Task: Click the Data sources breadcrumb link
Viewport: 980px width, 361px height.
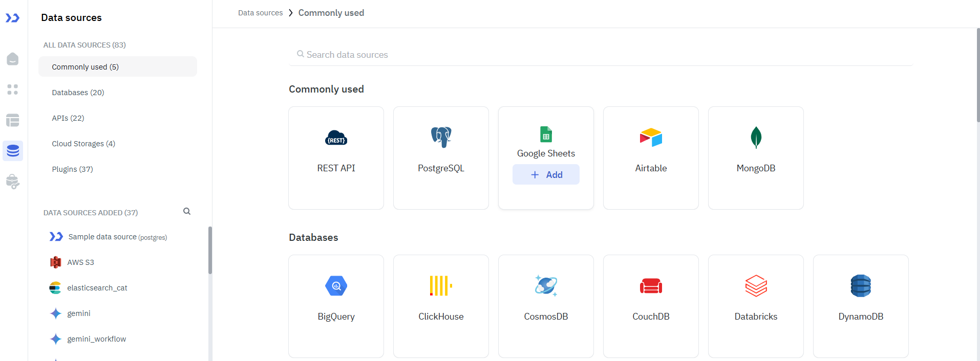Action: click(x=260, y=13)
